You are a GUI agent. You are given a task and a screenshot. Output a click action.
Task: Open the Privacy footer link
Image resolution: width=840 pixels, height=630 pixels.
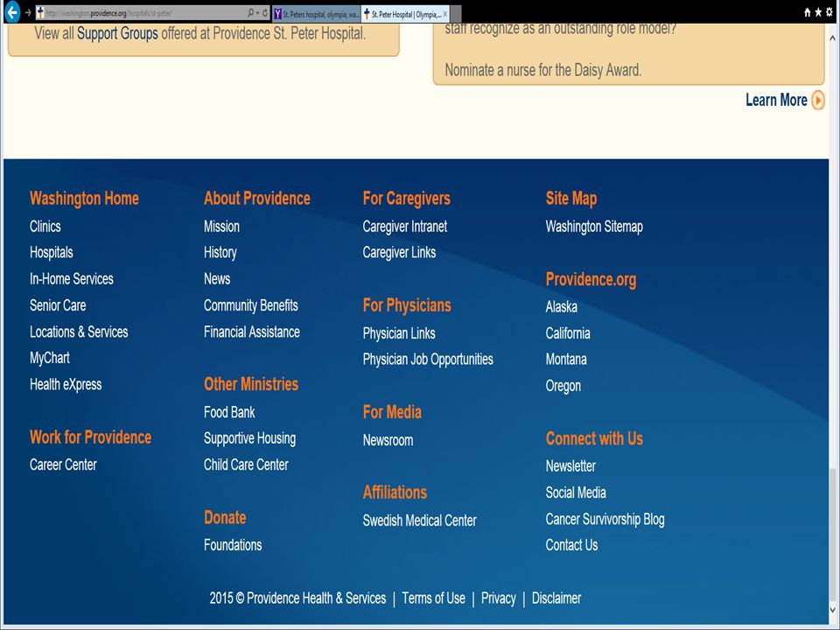click(498, 598)
